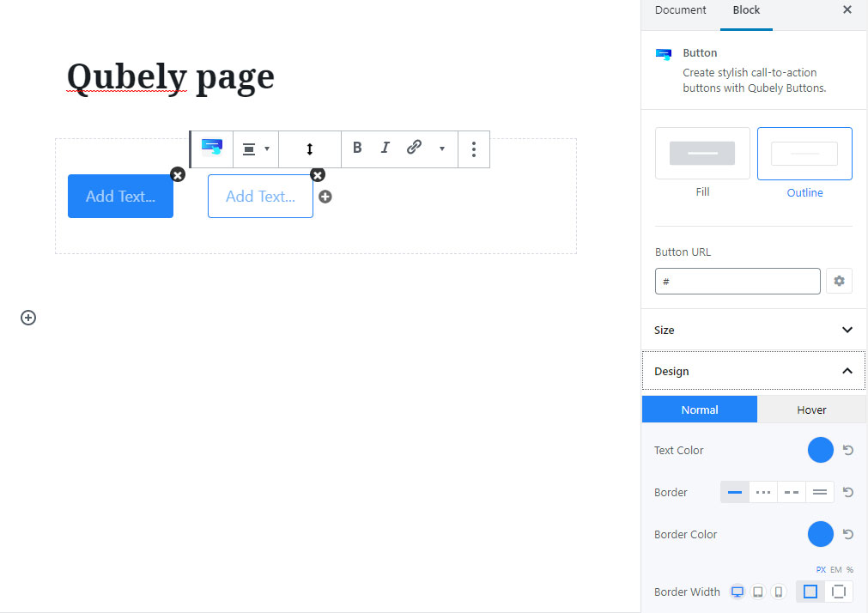Click the add block plus icon at left margin
The width and height of the screenshot is (868, 613).
(x=28, y=318)
